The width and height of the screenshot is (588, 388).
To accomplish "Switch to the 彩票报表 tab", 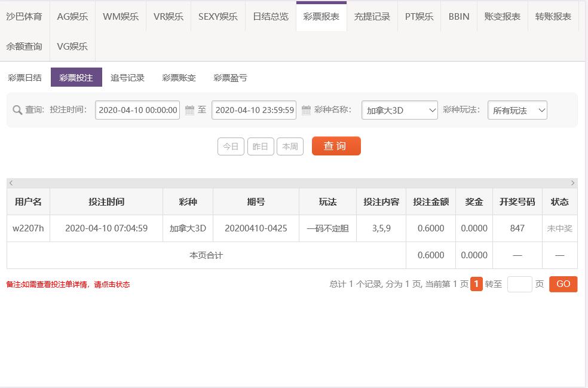I will click(321, 16).
